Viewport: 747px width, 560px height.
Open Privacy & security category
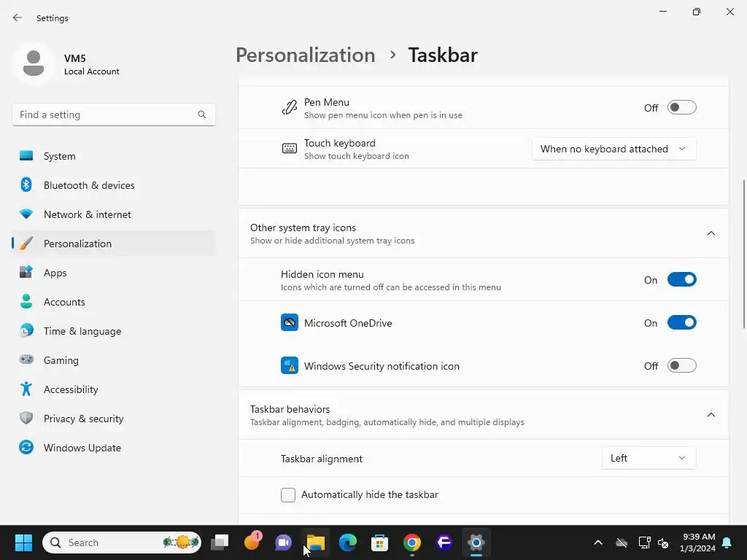coord(114,419)
